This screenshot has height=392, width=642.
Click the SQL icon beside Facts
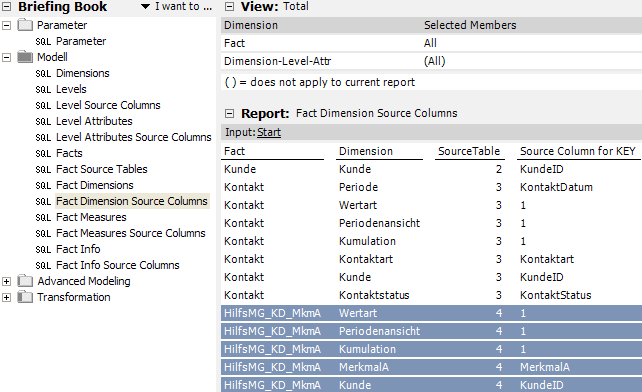coord(43,154)
